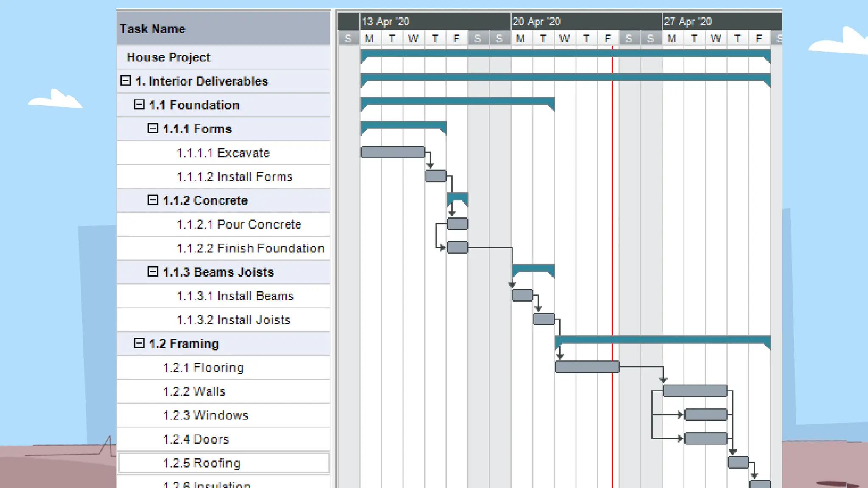Click the Foundation summary bar
This screenshot has height=488, width=868.
click(457, 101)
